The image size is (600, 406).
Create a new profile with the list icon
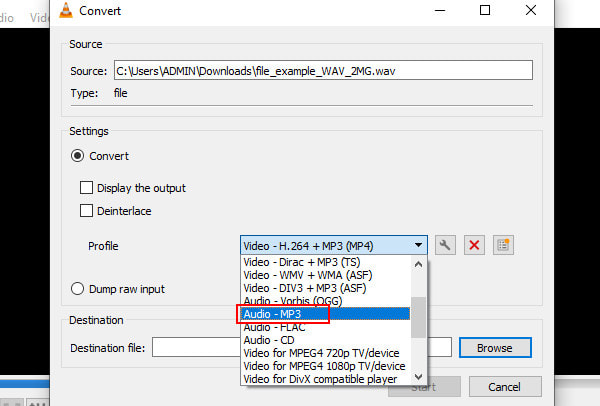[x=503, y=245]
